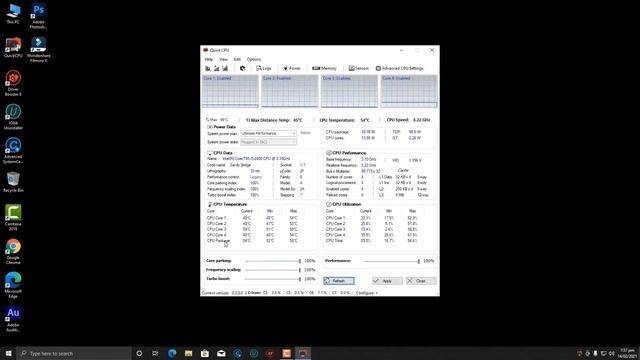The height and width of the screenshot is (360, 640).
Task: Click the Core 1 Enabled graph
Action: click(230, 91)
